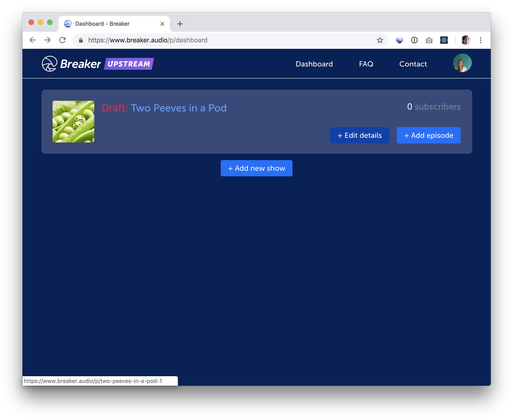Viewport: 513px width, 420px height.
Task: Bookmark page with the star icon
Action: tap(380, 40)
